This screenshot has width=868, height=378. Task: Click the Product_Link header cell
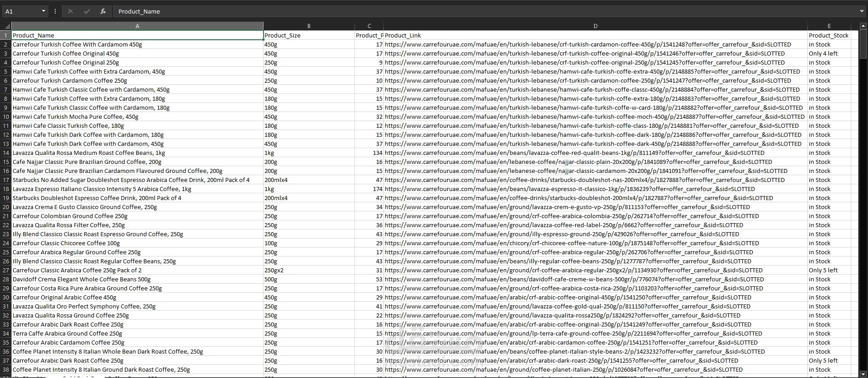tap(595, 35)
